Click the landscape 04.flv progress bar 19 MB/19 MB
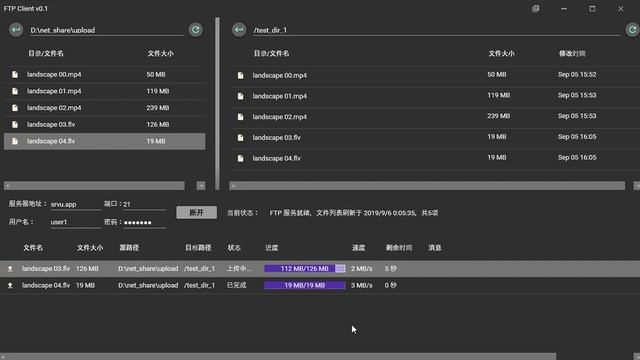 [304, 285]
